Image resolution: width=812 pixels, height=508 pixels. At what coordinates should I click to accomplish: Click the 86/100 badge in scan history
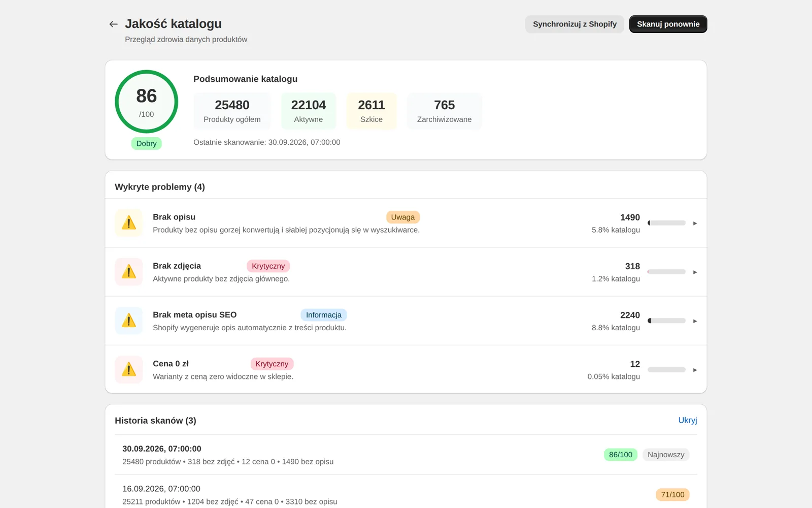click(x=621, y=455)
